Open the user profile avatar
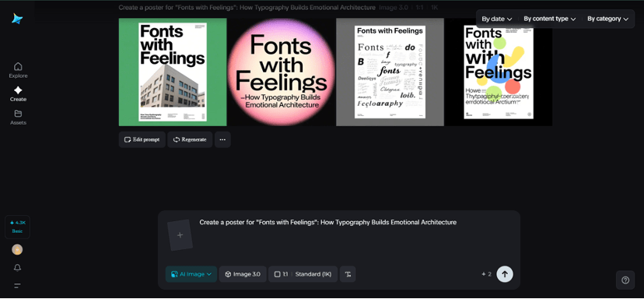Screen dimensions: 644x299 [17, 249]
